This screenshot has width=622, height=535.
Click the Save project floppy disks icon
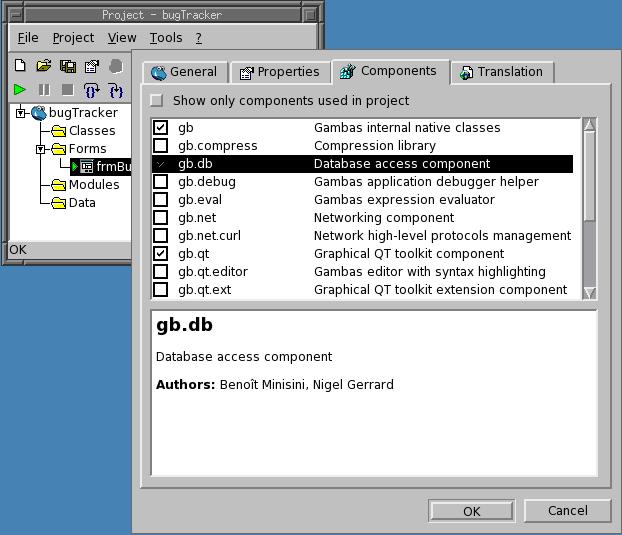point(68,66)
